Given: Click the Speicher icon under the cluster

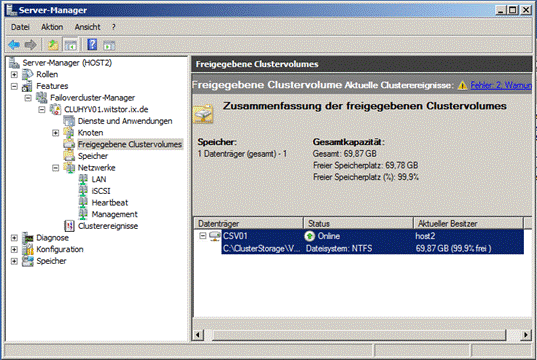Looking at the screenshot, I should pos(69,156).
